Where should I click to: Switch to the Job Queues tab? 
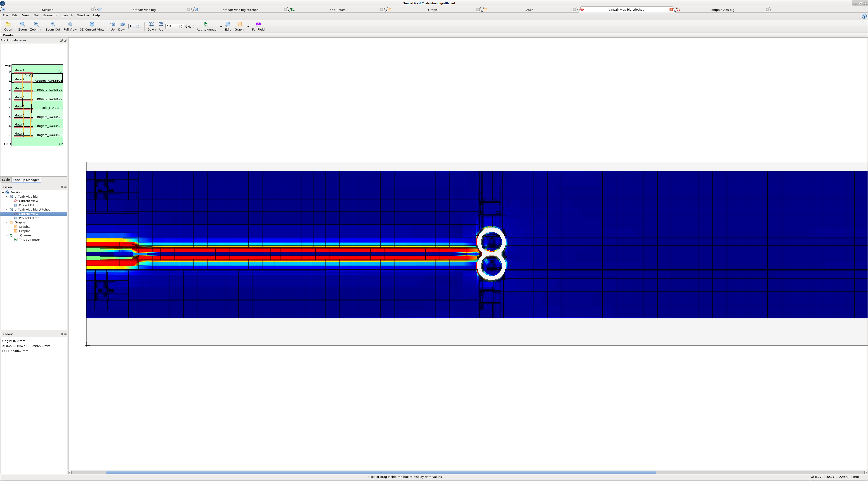(x=337, y=10)
